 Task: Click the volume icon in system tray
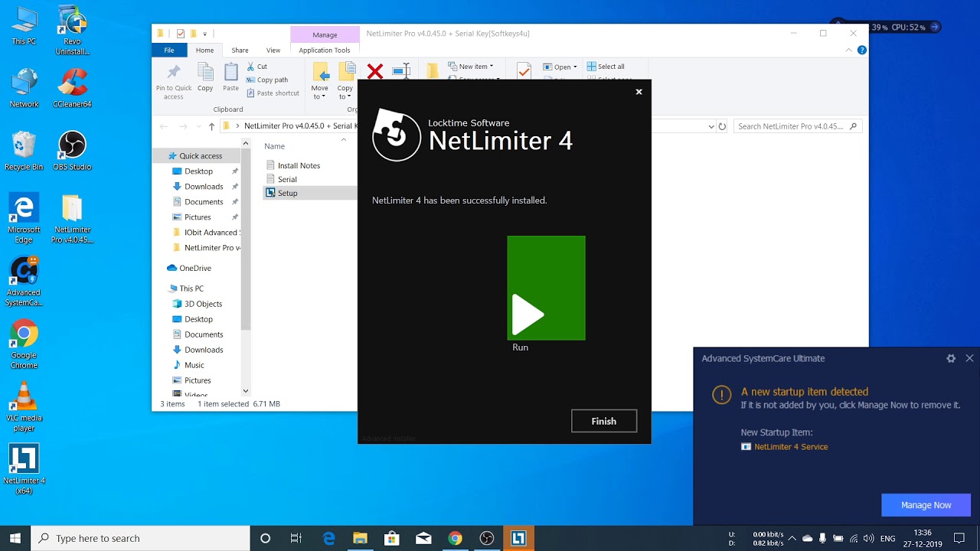pyautogui.click(x=870, y=539)
